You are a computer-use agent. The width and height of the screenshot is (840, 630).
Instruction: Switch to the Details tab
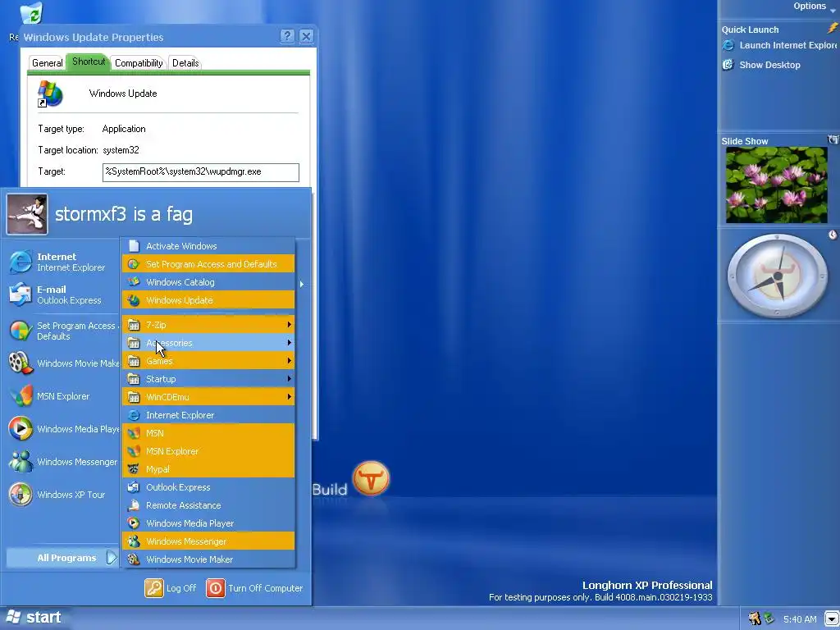pyautogui.click(x=185, y=63)
